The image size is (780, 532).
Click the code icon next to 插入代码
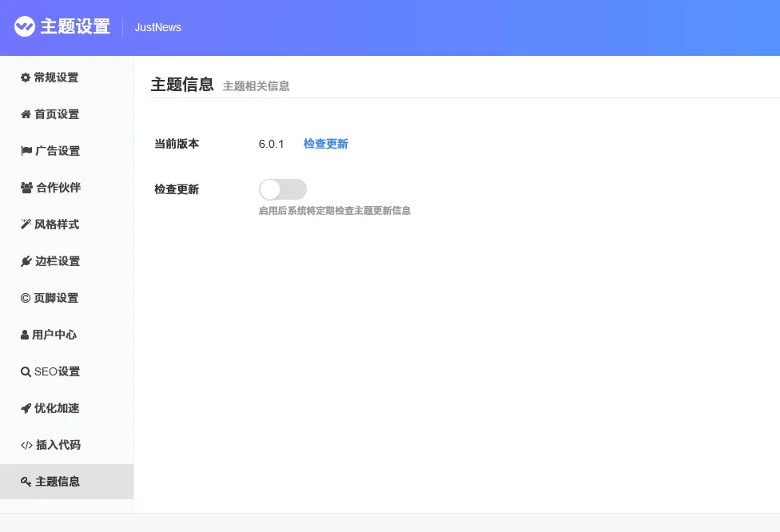pos(26,445)
